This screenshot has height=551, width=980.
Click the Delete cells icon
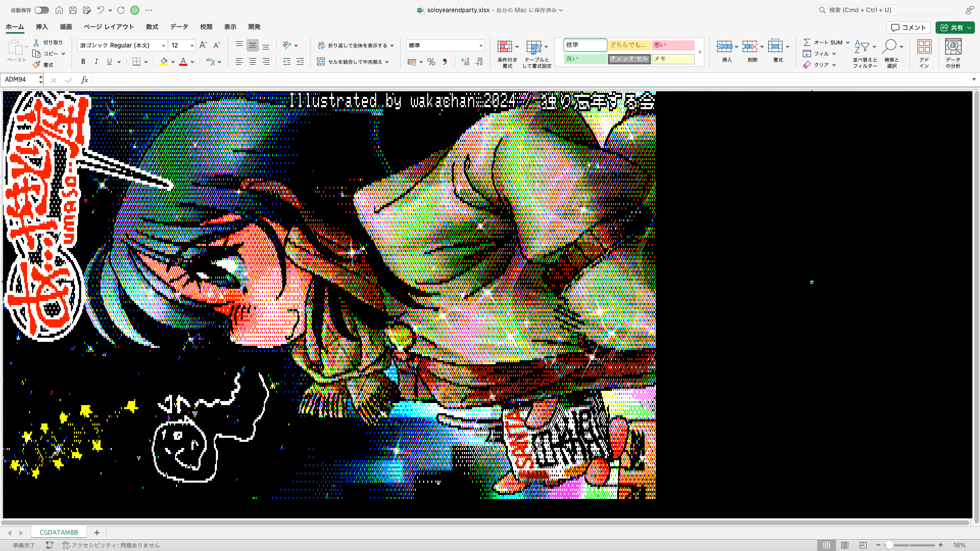[750, 46]
